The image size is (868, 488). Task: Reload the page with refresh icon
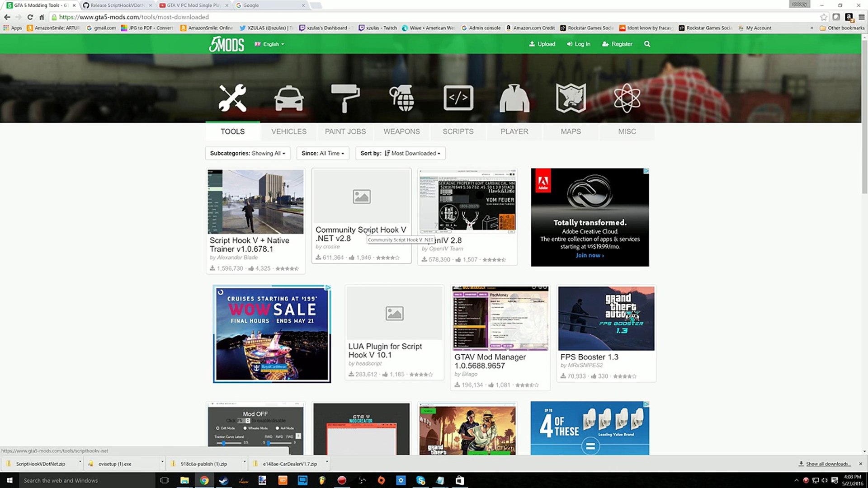click(30, 17)
